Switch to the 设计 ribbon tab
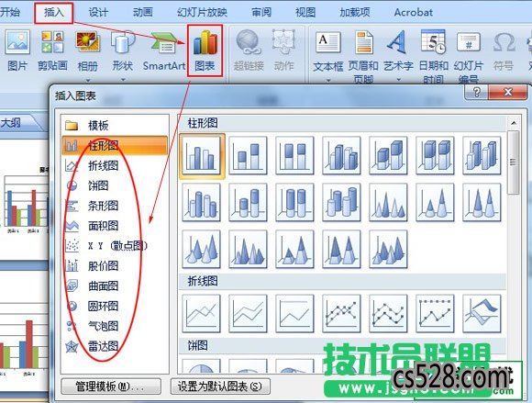The width and height of the screenshot is (532, 403). 98,13
